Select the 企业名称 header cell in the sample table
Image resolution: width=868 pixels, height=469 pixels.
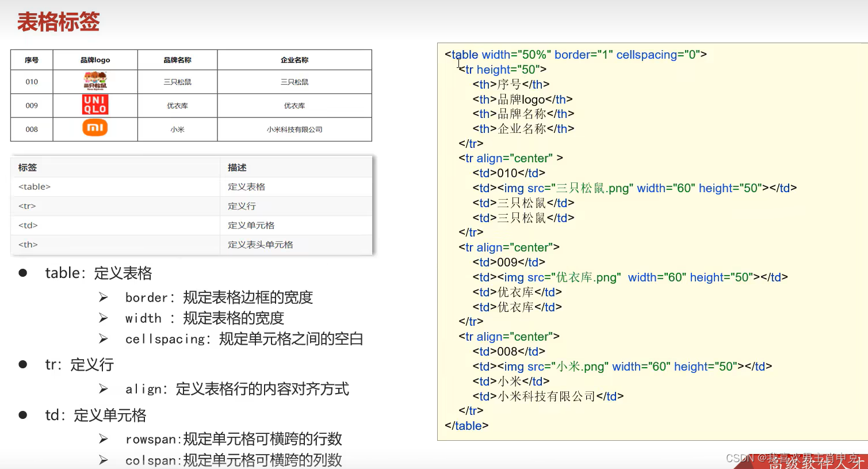coord(295,60)
